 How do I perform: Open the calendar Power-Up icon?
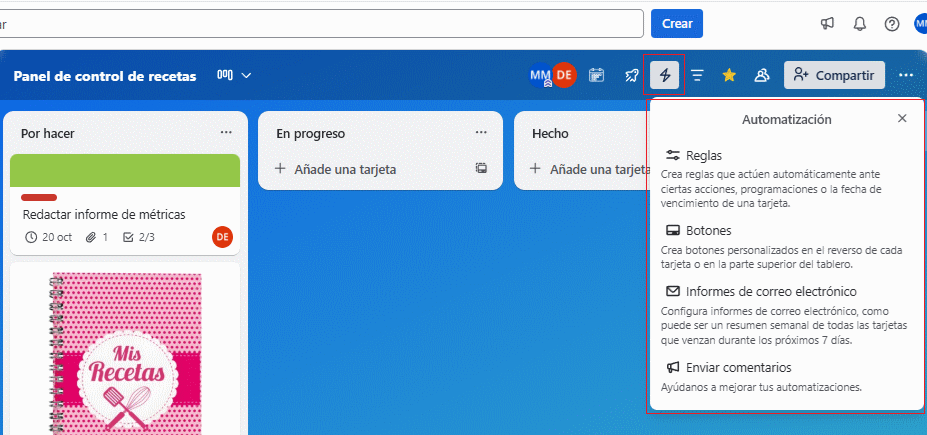(596, 75)
